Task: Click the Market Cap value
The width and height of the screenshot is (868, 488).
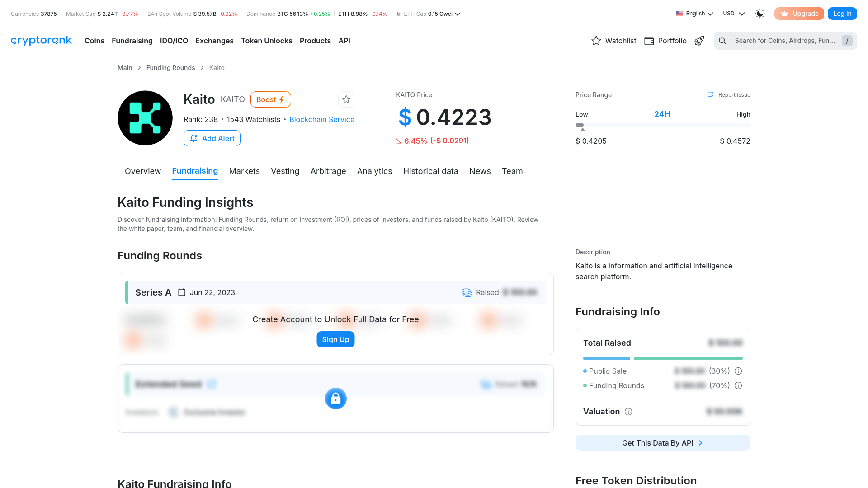Action: (108, 14)
